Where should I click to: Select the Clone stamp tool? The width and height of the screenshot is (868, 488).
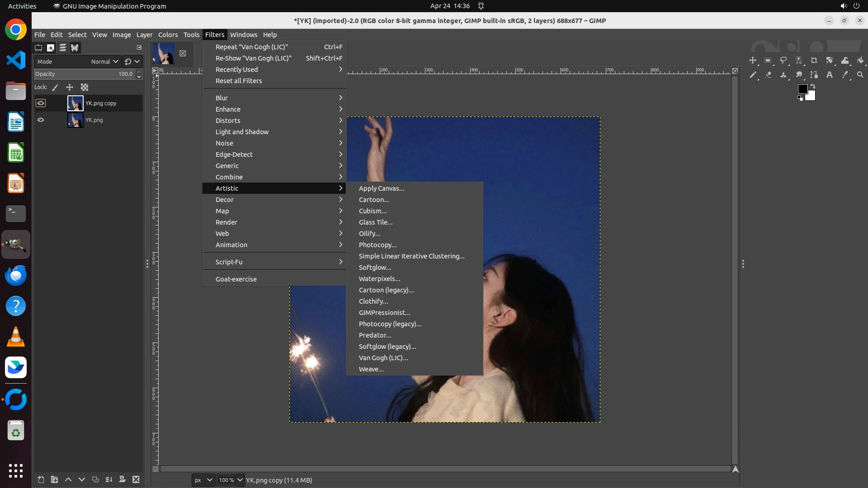[783, 75]
